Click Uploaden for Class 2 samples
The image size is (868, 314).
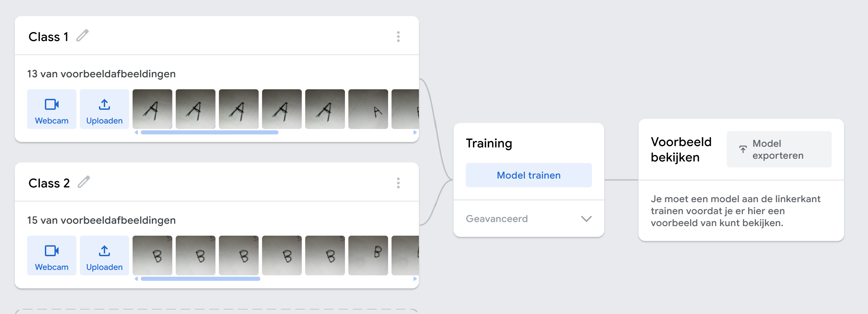(104, 256)
